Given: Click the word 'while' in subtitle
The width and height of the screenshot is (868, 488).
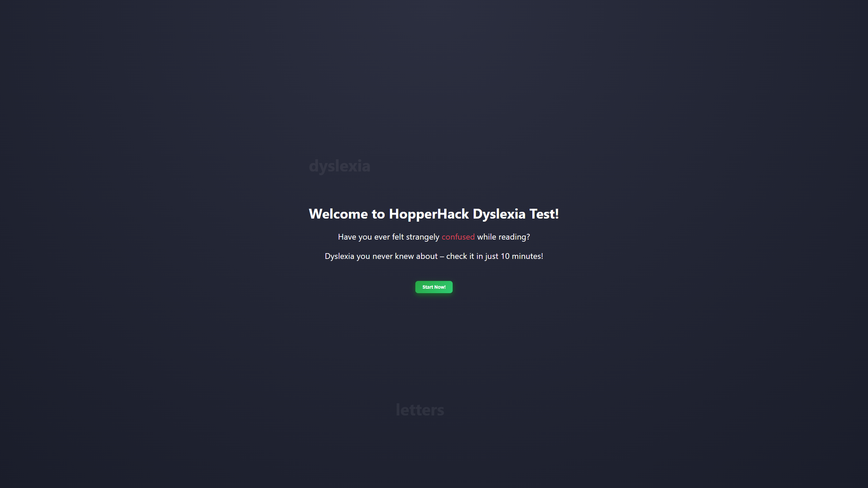Looking at the screenshot, I should (487, 237).
